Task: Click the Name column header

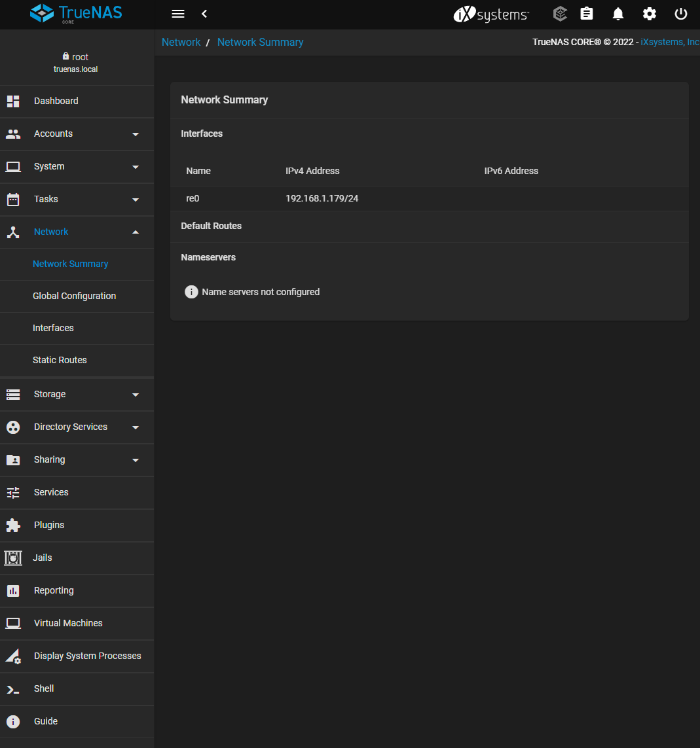Action: pyautogui.click(x=198, y=171)
